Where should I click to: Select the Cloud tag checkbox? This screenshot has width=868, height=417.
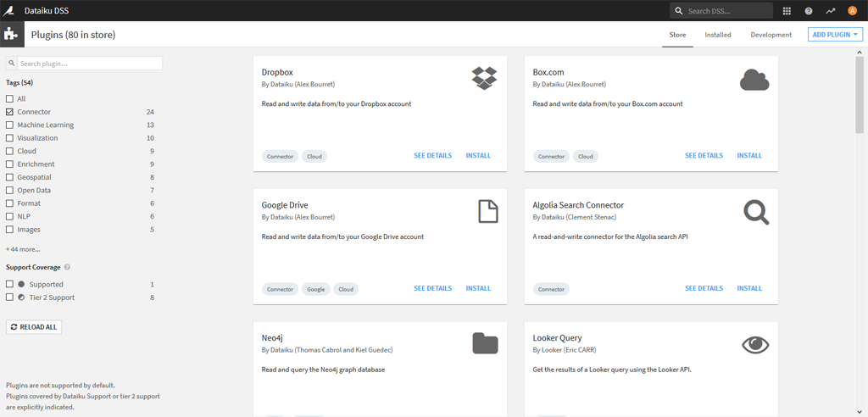tap(9, 151)
